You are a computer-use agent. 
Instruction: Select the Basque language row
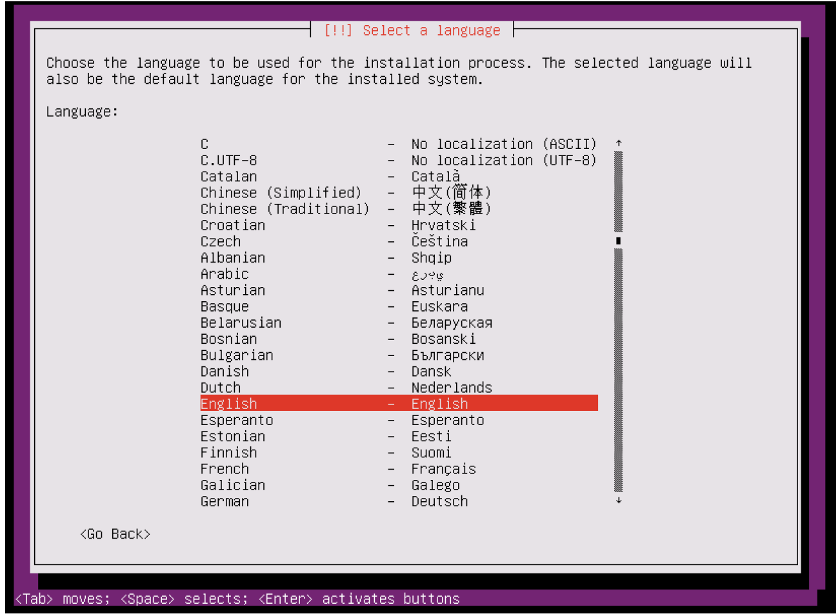399,306
